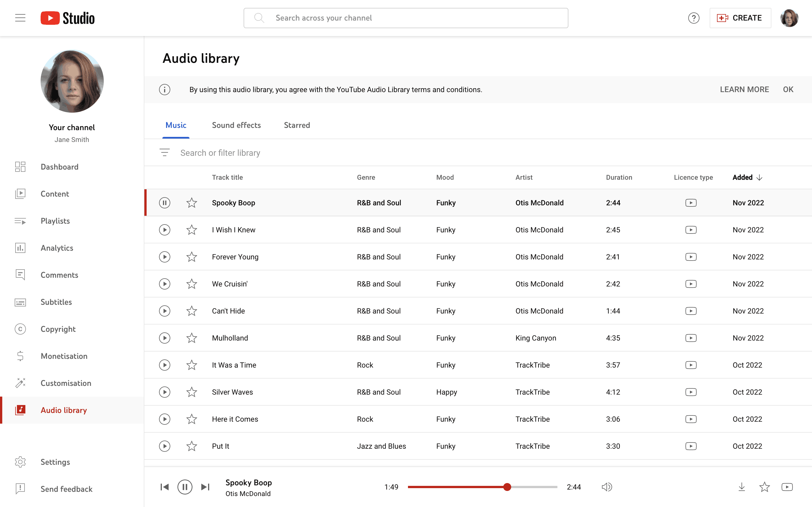The image size is (812, 507).
Task: Star the I Wish I Knew track
Action: 192,230
